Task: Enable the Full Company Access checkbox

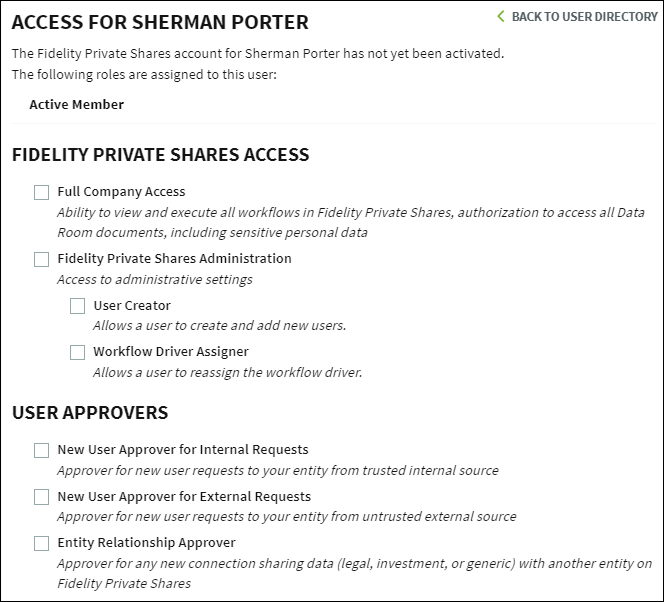Action: pos(42,192)
